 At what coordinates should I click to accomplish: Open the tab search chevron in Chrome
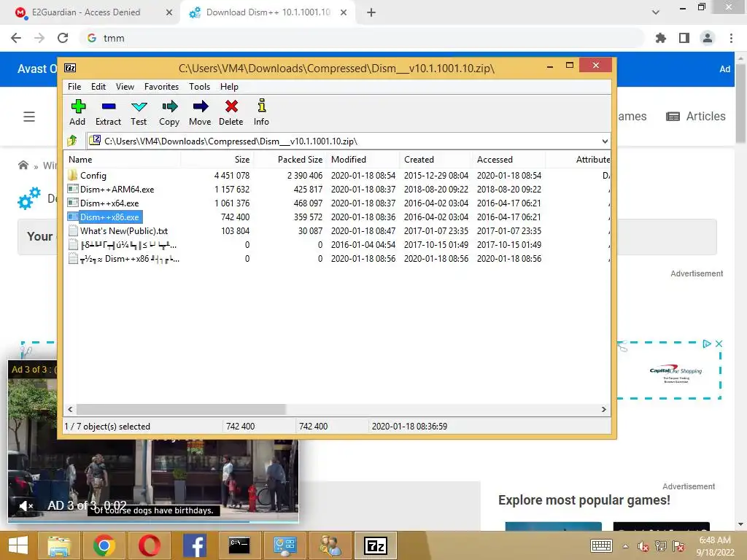coord(656,12)
